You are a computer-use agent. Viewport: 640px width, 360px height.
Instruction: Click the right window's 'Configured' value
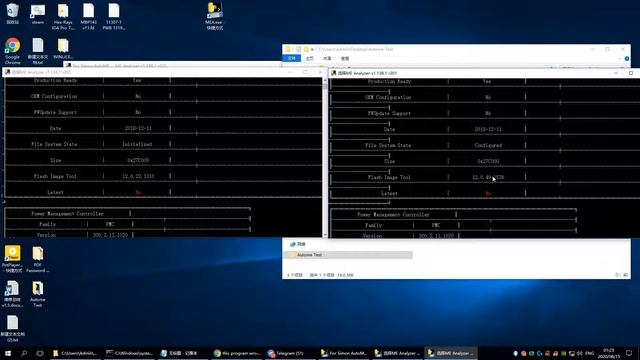coord(488,145)
